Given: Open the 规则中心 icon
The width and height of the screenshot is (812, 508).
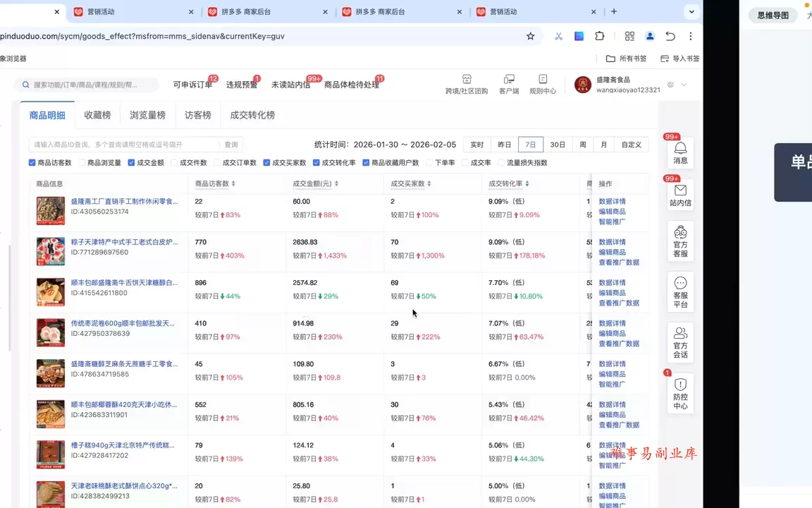Looking at the screenshot, I should tap(543, 84).
